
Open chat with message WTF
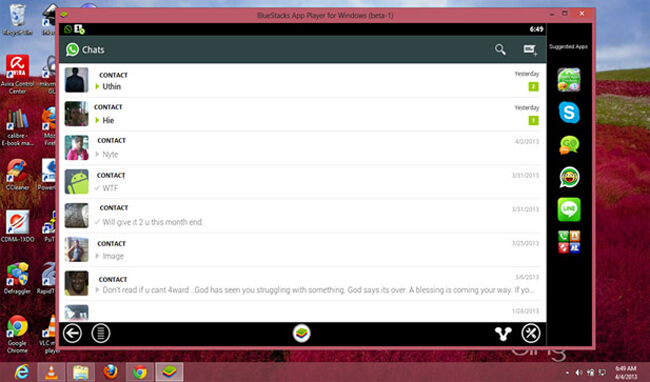click(x=302, y=182)
